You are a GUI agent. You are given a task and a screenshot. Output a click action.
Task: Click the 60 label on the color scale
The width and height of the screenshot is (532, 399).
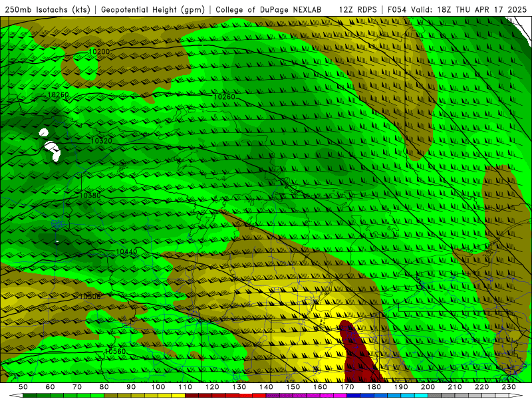coord(50,387)
